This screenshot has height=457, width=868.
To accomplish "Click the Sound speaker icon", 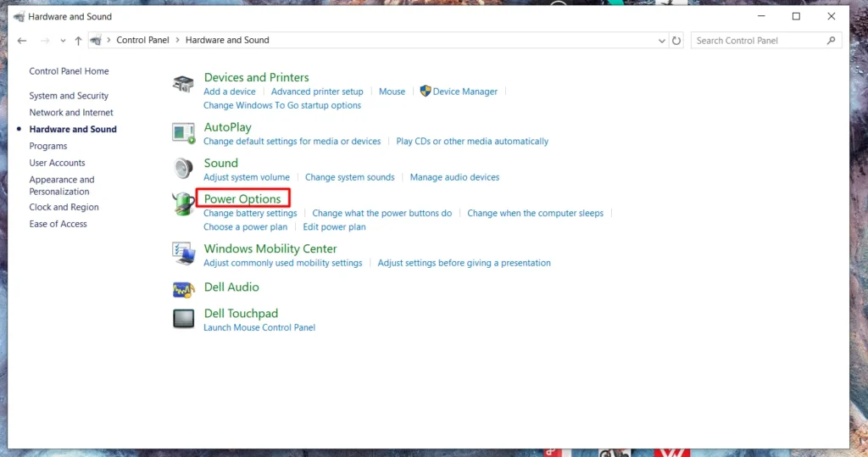I will pyautogui.click(x=183, y=168).
